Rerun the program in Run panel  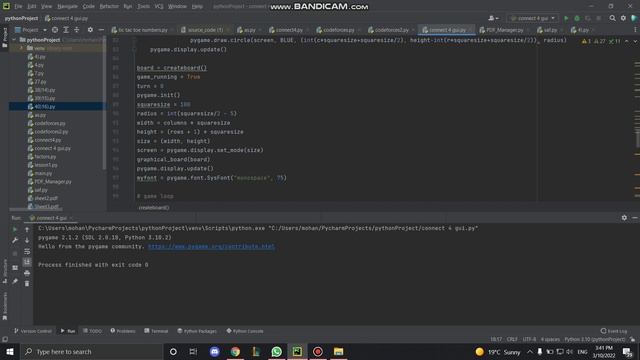tap(15, 229)
